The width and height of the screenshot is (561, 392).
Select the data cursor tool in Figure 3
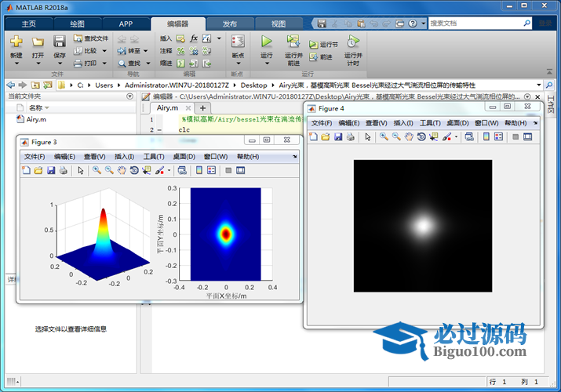[147, 170]
